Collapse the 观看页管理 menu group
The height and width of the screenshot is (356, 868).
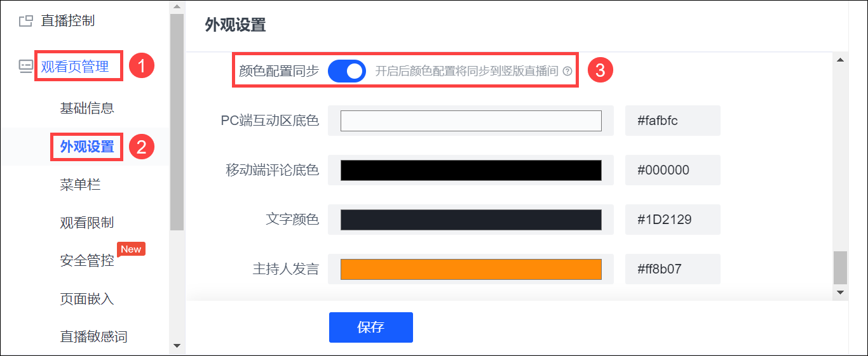click(x=75, y=66)
